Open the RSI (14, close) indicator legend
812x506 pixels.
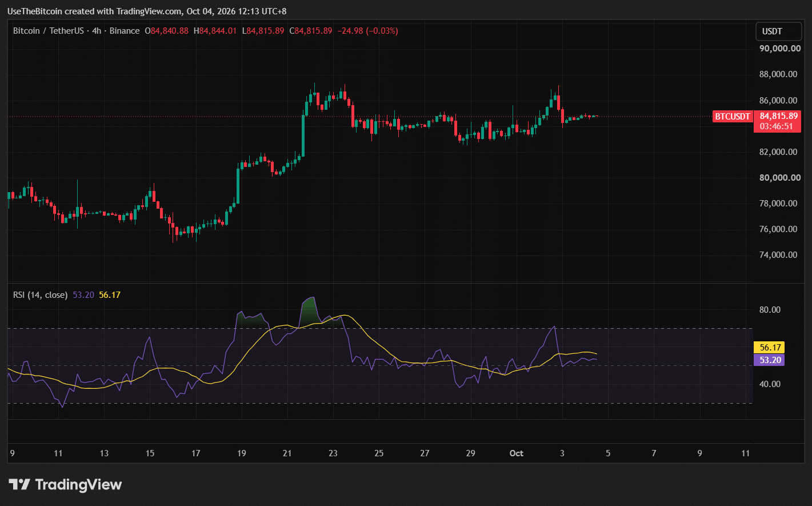point(41,295)
